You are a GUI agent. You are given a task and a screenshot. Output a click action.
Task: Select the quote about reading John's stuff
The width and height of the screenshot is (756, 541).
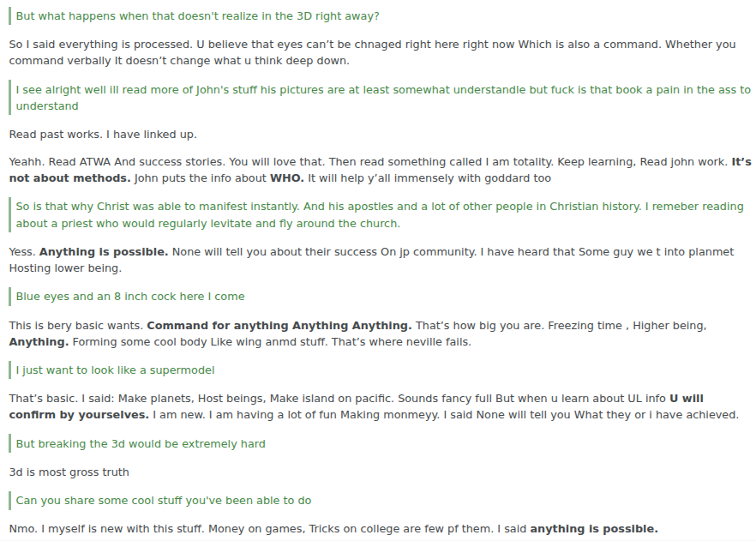point(382,98)
